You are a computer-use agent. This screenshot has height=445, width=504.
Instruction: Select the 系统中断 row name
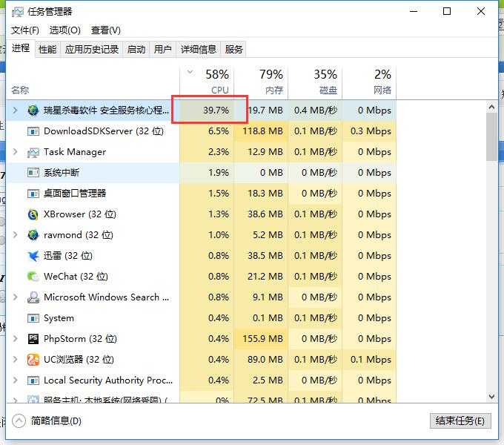coord(62,173)
